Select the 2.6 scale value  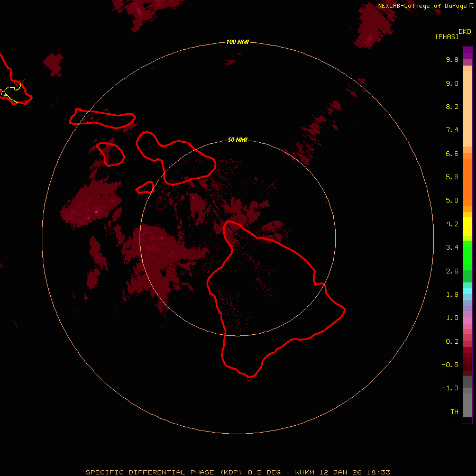click(x=452, y=271)
